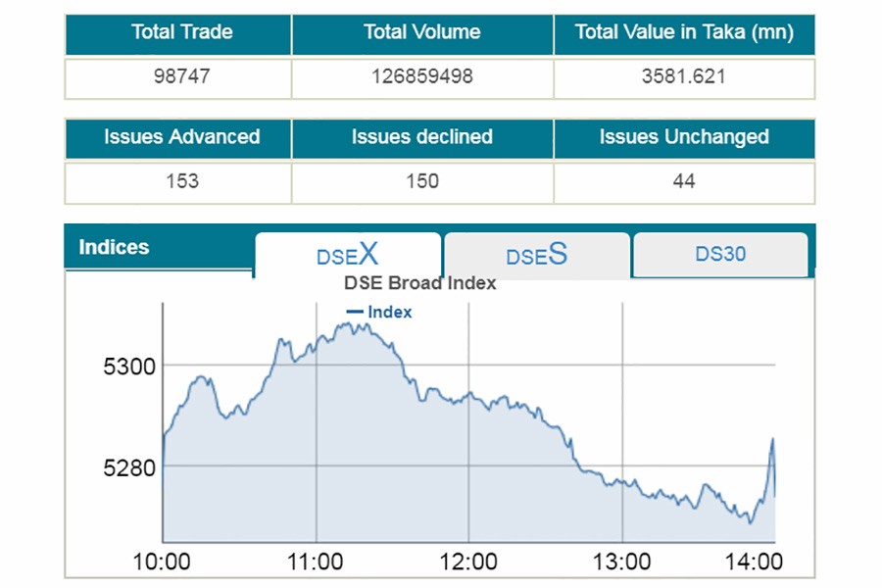
Task: Click the Total Value in Taka header
Action: pyautogui.click(x=684, y=33)
